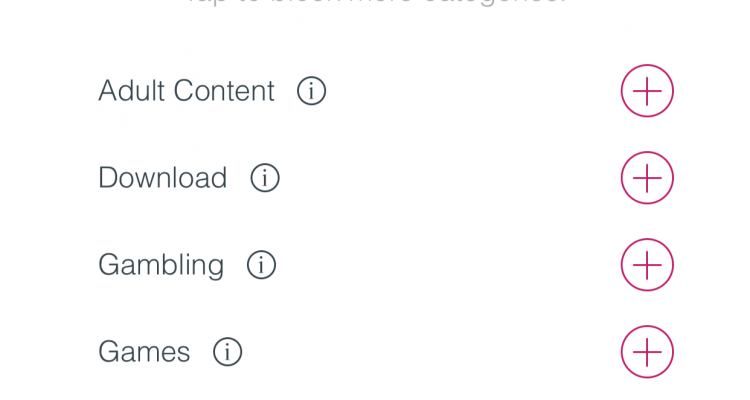Block the Download category with plus
Viewport: 750px width, 400px height.
[x=647, y=178]
